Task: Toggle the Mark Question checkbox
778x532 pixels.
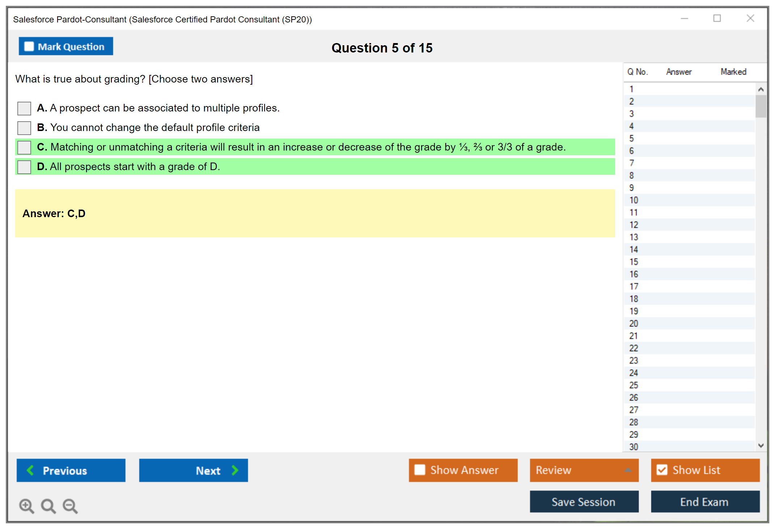Action: pos(29,46)
